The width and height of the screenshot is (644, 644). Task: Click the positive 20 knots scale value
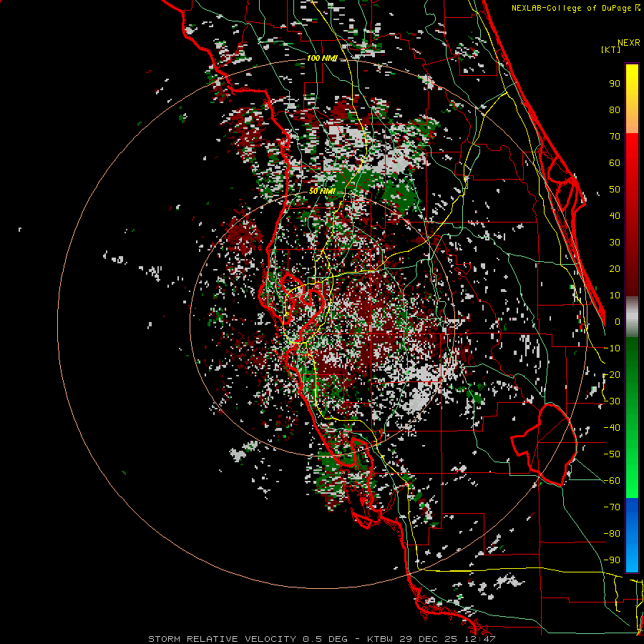click(x=615, y=268)
